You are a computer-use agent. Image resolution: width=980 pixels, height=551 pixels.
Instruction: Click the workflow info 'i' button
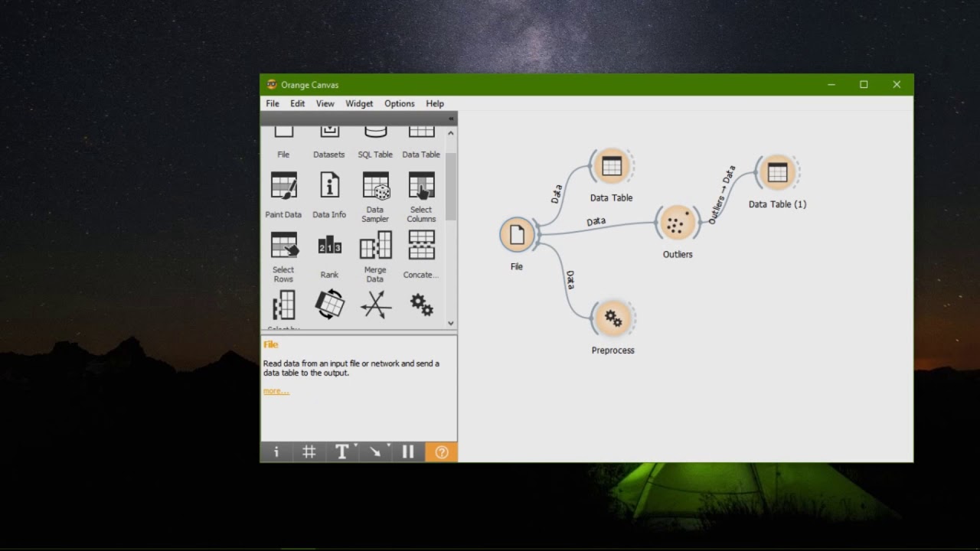click(276, 452)
